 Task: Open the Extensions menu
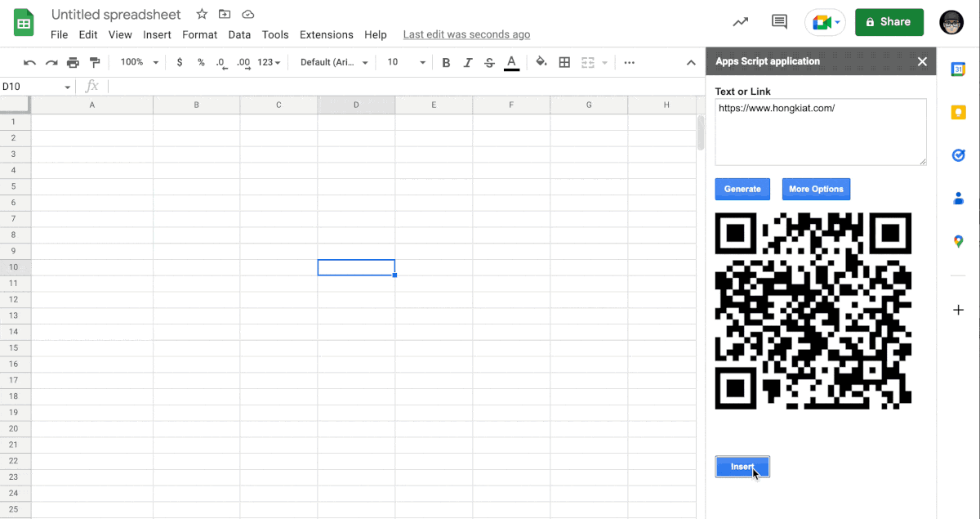[327, 34]
